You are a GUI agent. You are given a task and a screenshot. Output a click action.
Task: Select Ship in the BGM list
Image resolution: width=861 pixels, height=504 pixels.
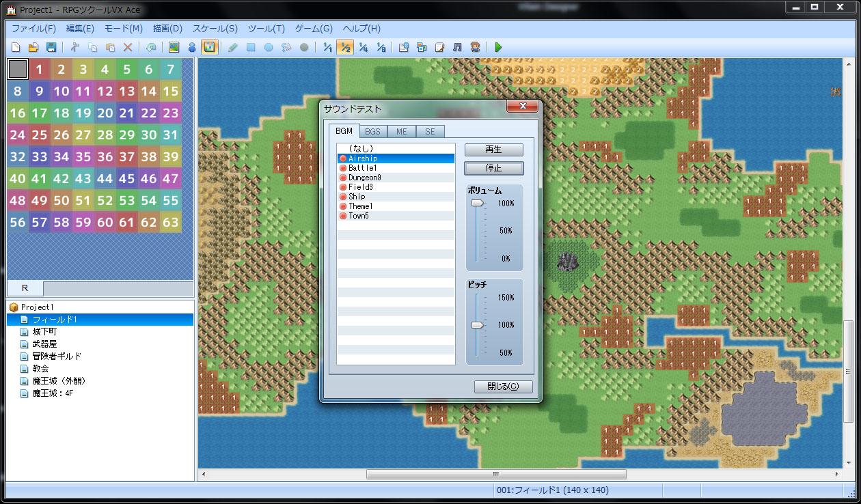(396, 197)
